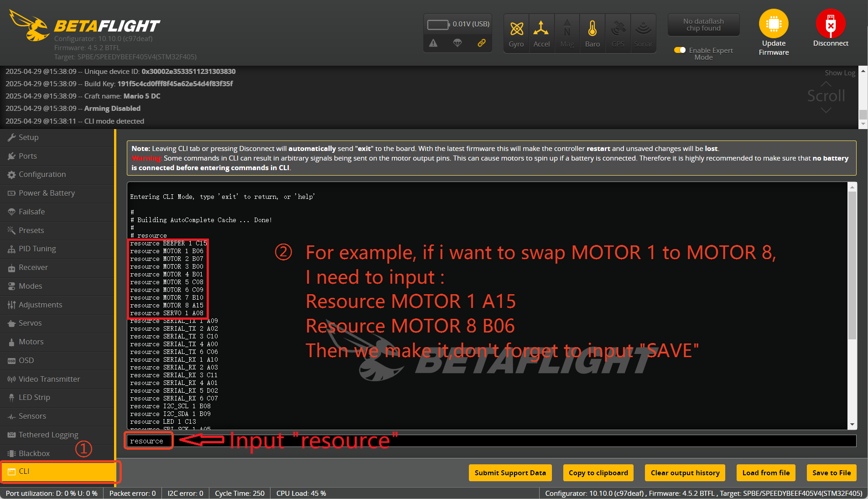
Task: Click the arming warning triangle icon
Action: coord(433,43)
